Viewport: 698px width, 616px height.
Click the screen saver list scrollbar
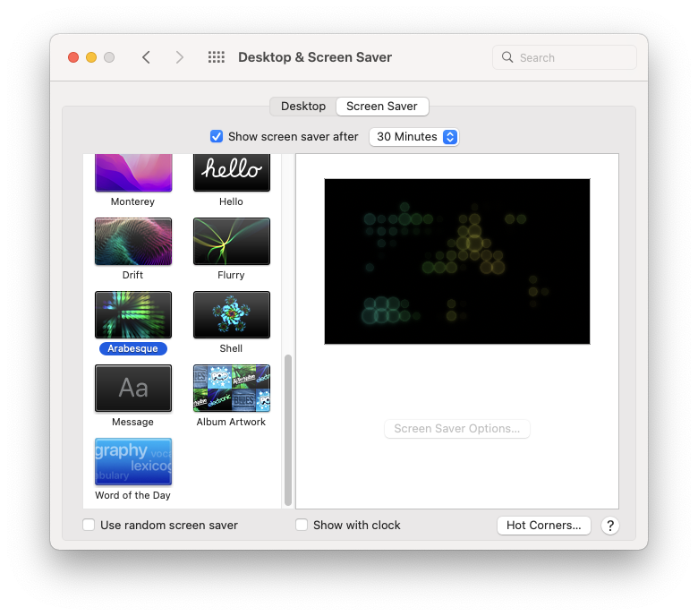pos(288,430)
